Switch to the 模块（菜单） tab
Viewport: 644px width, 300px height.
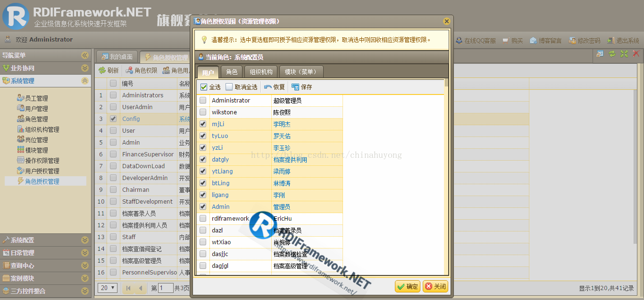click(x=301, y=72)
